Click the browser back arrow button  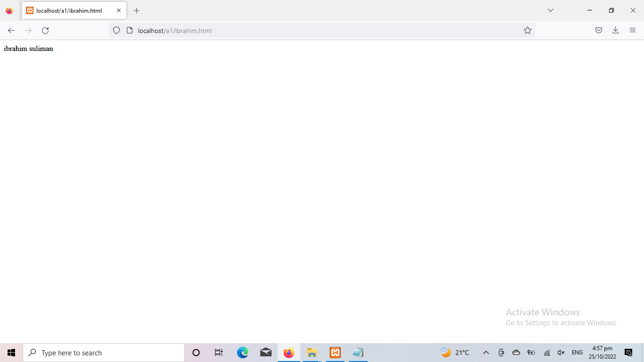pos(11,31)
